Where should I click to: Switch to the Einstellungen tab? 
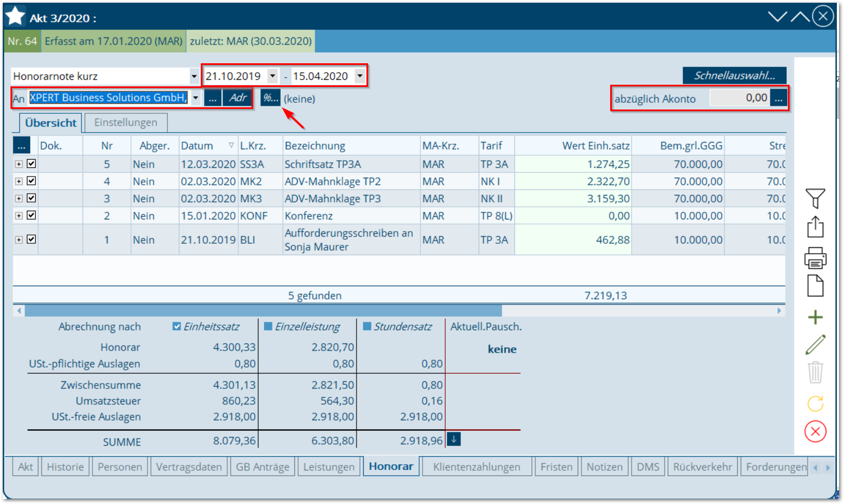(125, 122)
